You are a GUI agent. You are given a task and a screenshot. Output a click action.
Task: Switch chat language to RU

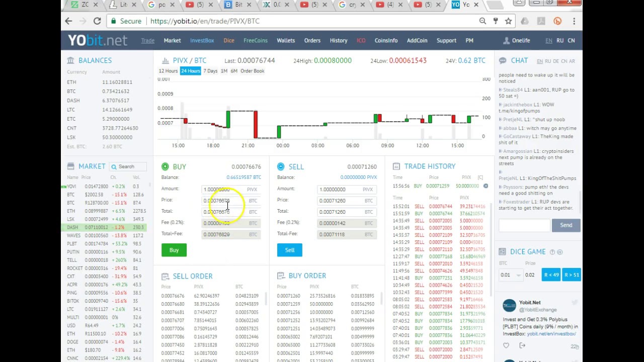click(548, 61)
